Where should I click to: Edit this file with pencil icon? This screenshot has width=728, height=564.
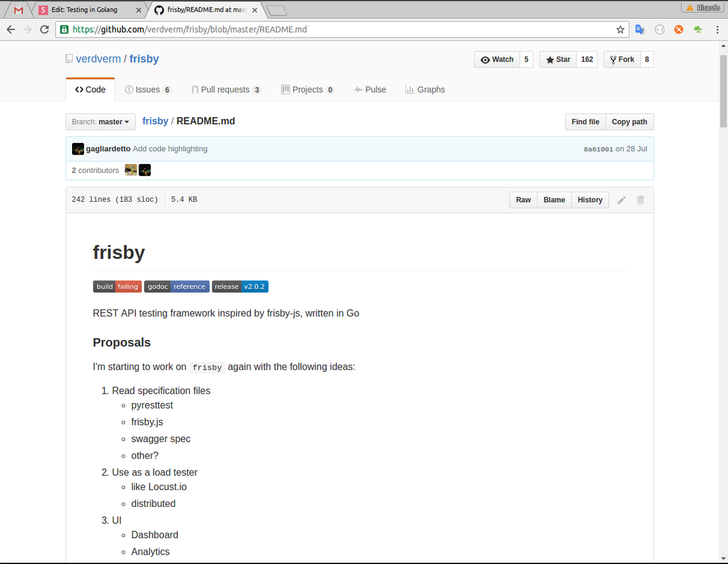621,200
